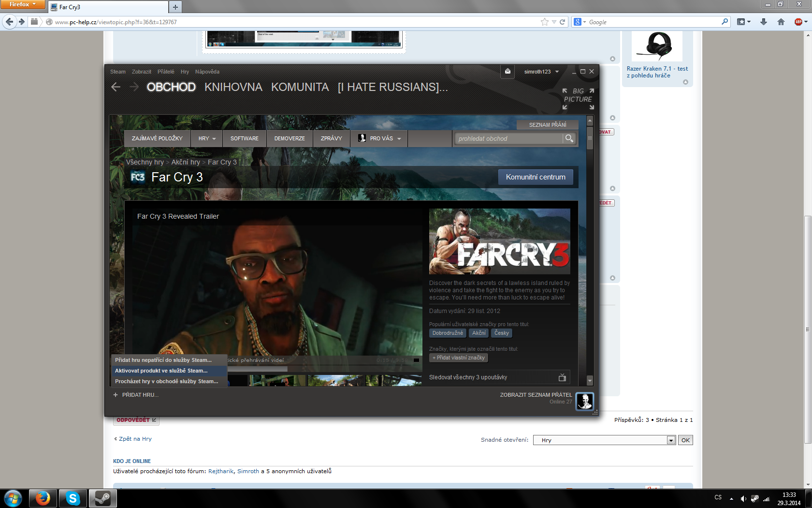
Task: Open the Firefox downloads arrow
Action: point(764,22)
